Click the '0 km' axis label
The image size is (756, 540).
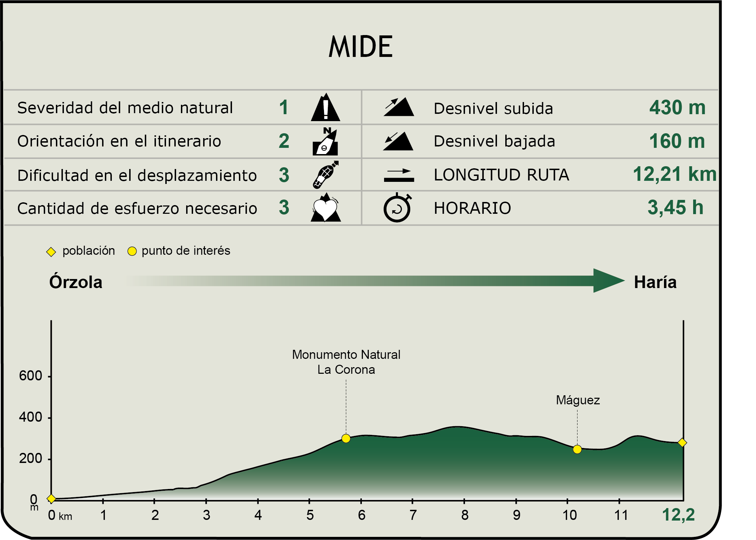click(60, 516)
